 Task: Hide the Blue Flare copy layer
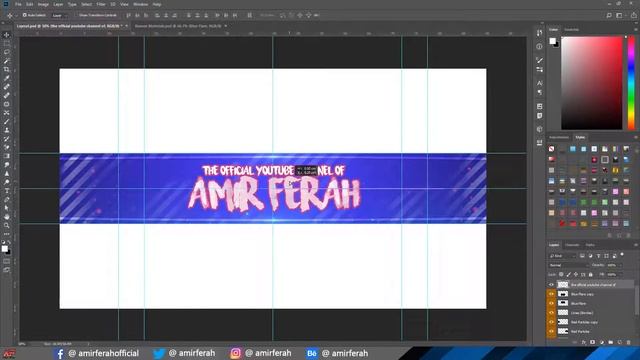coord(551,294)
